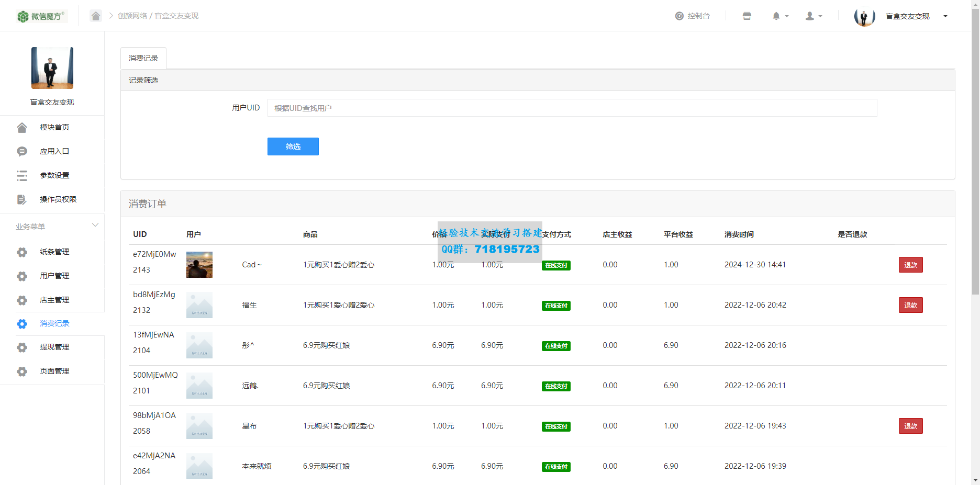Go to 应用入口 in sidebar
Viewport: 980px width, 485px height.
tap(54, 151)
